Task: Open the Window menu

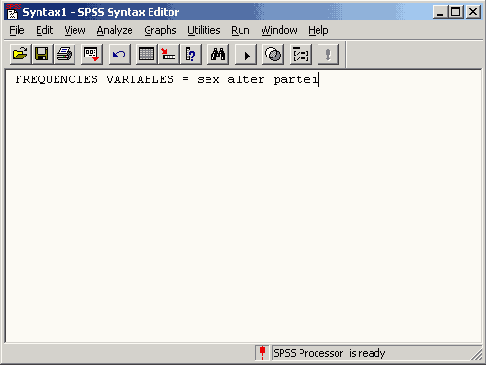Action: pos(279,30)
